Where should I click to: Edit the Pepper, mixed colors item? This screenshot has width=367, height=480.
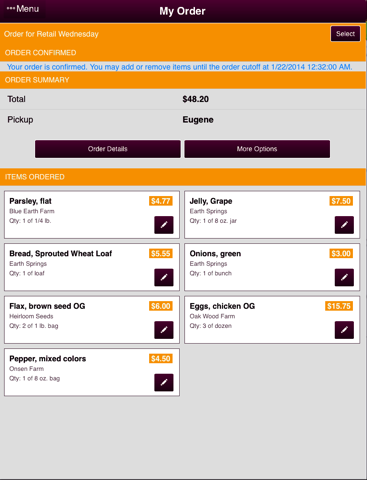pos(164,382)
